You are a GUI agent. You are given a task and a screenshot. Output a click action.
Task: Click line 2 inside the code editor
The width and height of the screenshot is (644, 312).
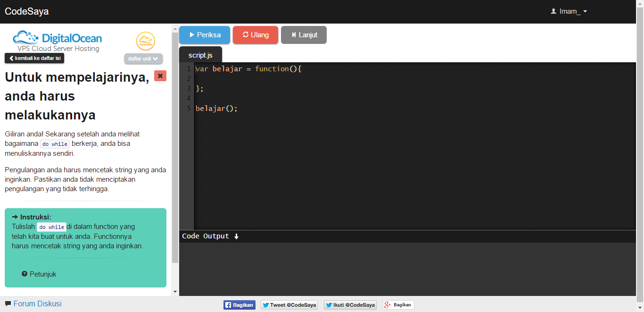pyautogui.click(x=236, y=78)
